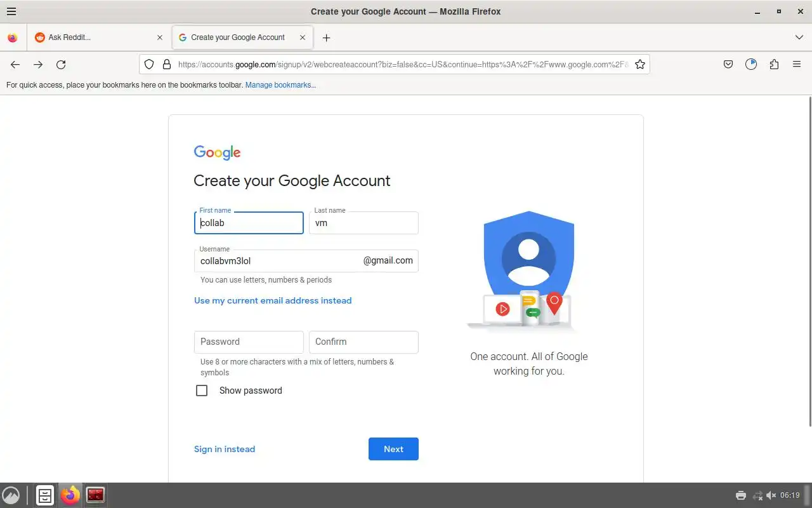Open the Firefox account profile icon

pyautogui.click(x=751, y=64)
